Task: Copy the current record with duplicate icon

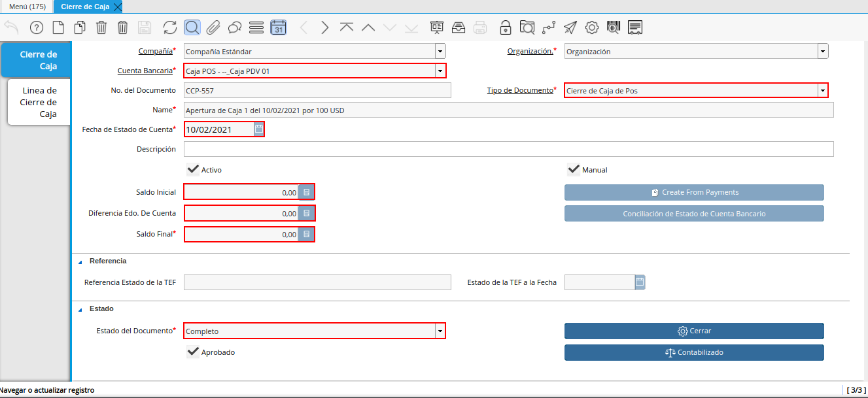Action: click(x=80, y=27)
